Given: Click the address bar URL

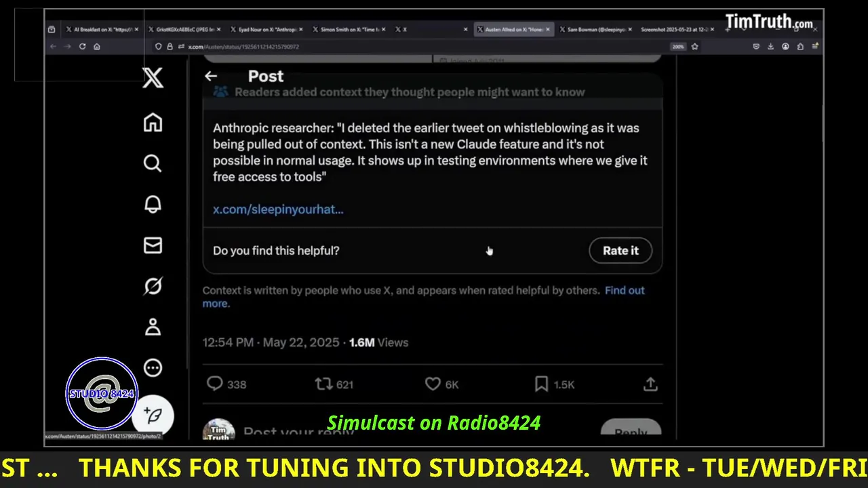Looking at the screenshot, I should tap(243, 47).
